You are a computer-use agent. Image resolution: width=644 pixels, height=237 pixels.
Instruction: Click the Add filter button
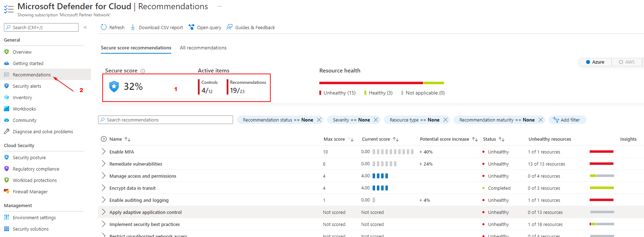point(567,120)
